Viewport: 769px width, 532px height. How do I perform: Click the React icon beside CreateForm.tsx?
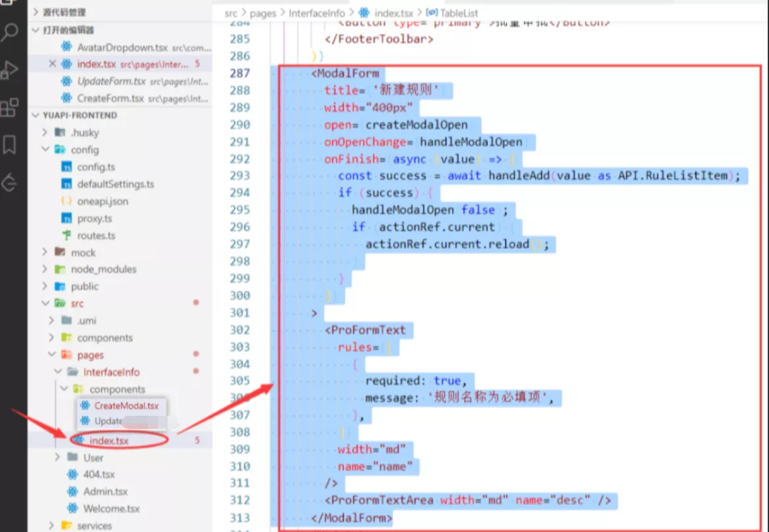pos(66,98)
